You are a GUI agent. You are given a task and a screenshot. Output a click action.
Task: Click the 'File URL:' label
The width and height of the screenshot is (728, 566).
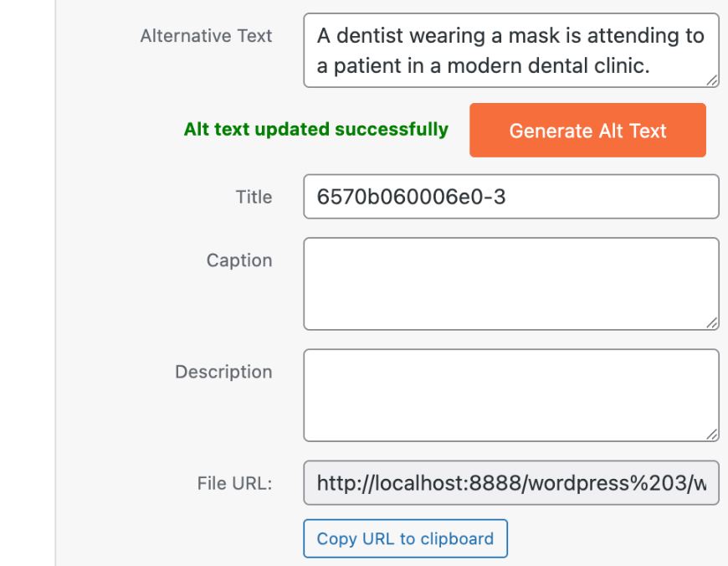tap(234, 483)
